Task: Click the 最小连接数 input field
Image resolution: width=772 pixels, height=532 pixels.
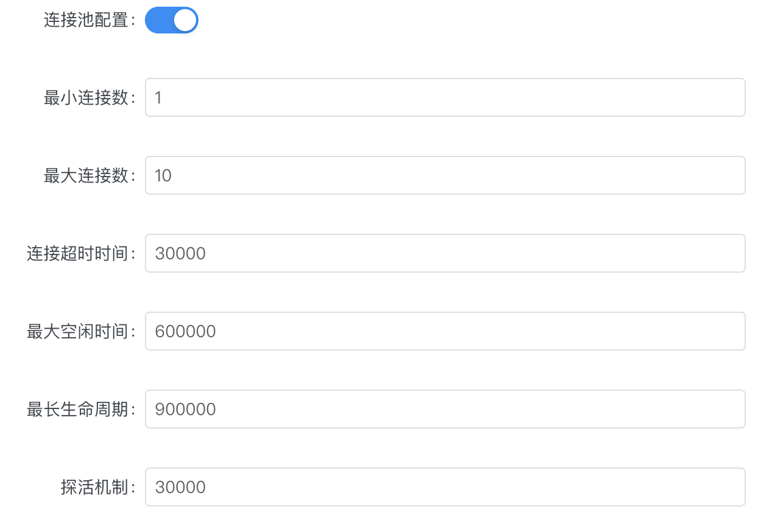Action: click(x=444, y=97)
